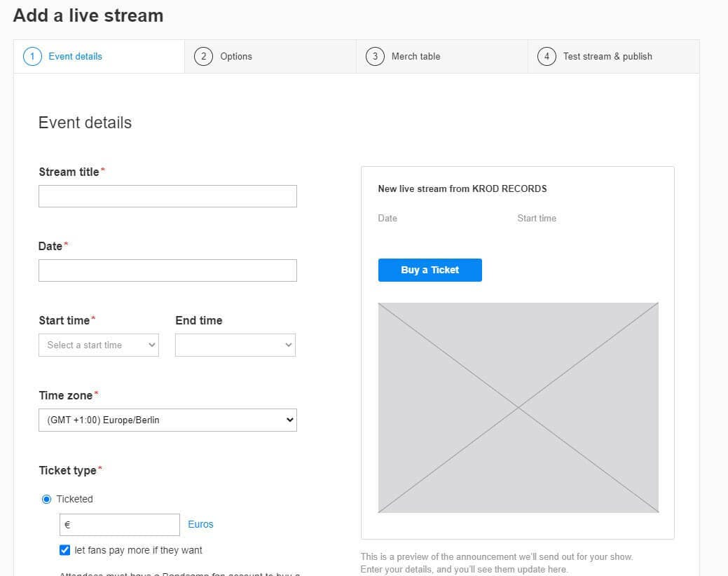Click the image placeholder in the announcement preview
Image resolution: width=728 pixels, height=576 pixels.
point(518,406)
